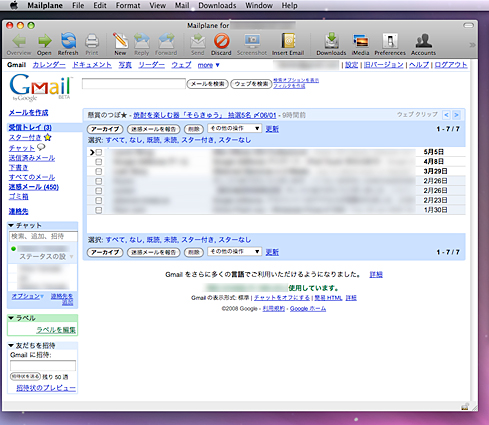Click the Open green arrow icon
The width and height of the screenshot is (489, 425).
point(44,41)
